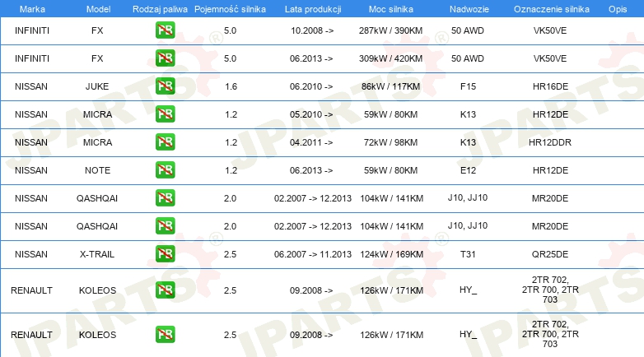Viewport: 644px width, 357px height.
Task: Select the E12 body code cell
Action: (x=468, y=170)
